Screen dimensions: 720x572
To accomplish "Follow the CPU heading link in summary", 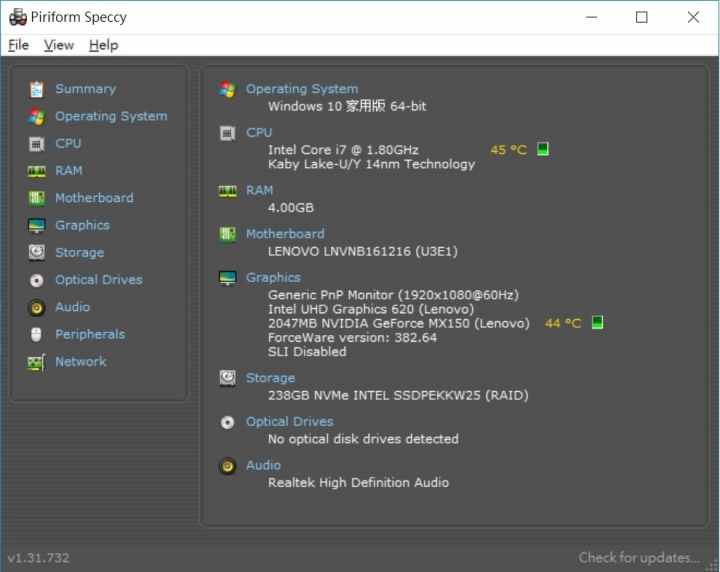I will coord(259,133).
